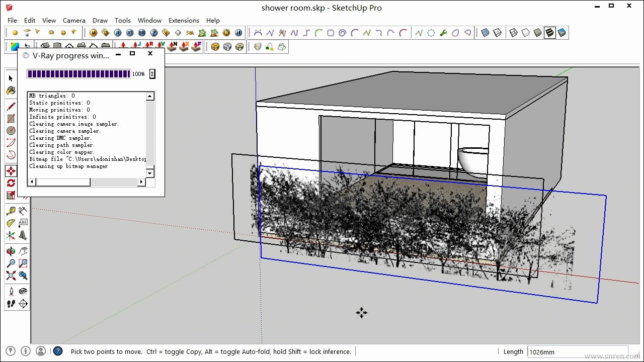Open Instructor help icon in status bar
644x362 pixels.
tap(58, 351)
